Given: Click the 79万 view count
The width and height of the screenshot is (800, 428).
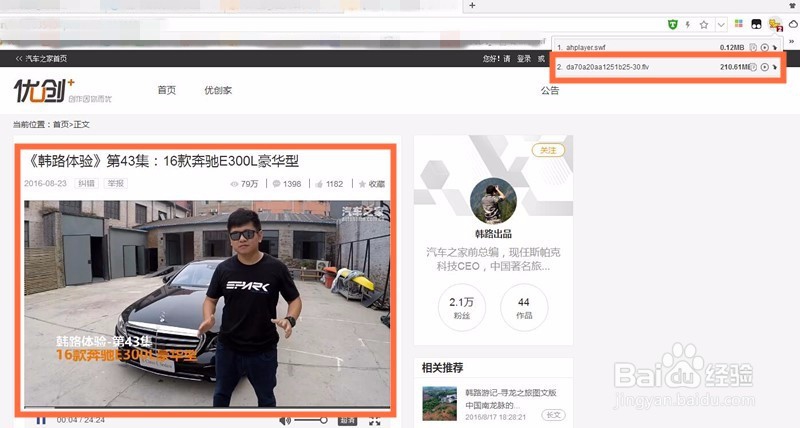Looking at the screenshot, I should click(244, 184).
